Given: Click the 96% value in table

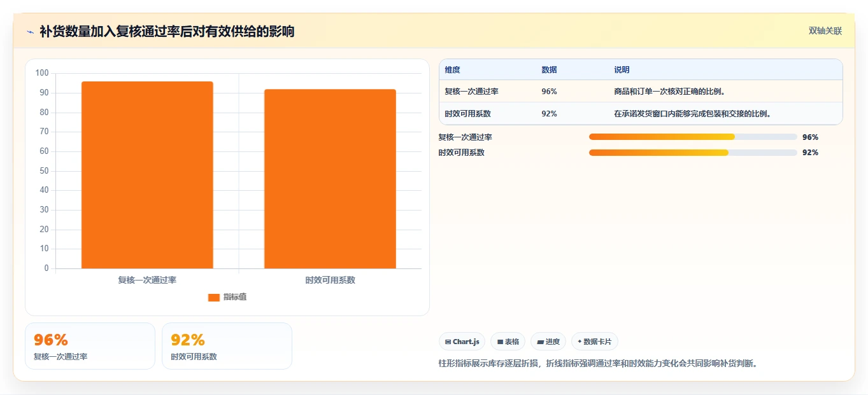Looking at the screenshot, I should [x=550, y=92].
